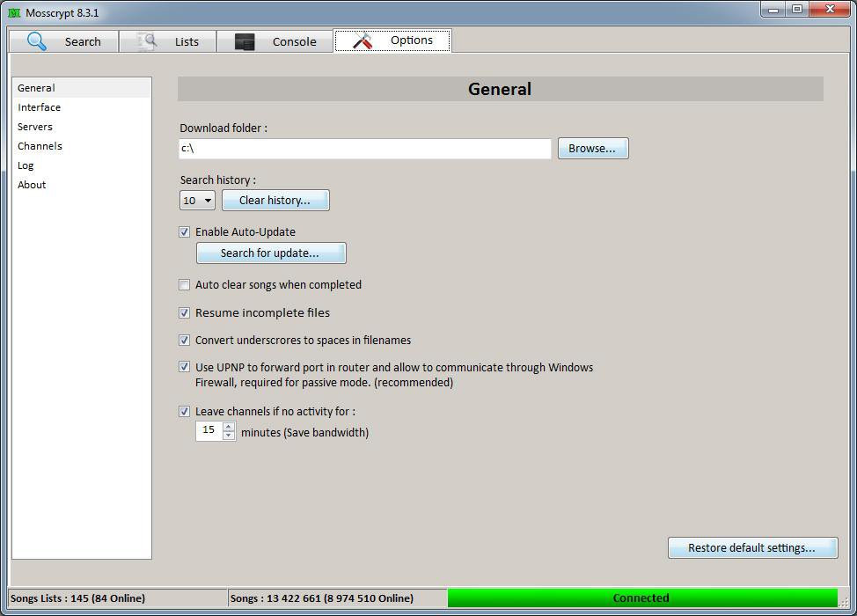Open Interface settings in sidebar
Viewport: 857px width, 616px height.
point(82,107)
